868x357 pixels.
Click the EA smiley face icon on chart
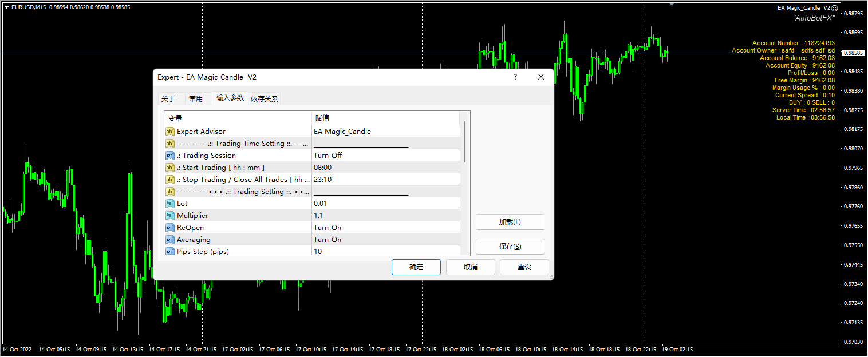click(835, 8)
